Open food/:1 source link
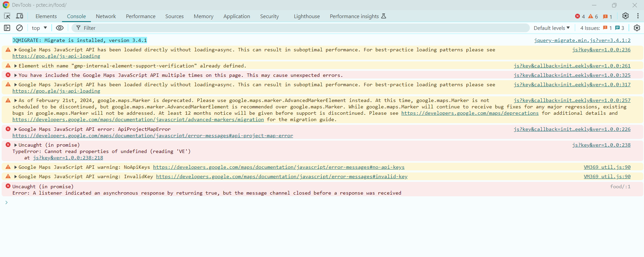Image resolution: width=644 pixels, height=257 pixels. click(x=620, y=187)
